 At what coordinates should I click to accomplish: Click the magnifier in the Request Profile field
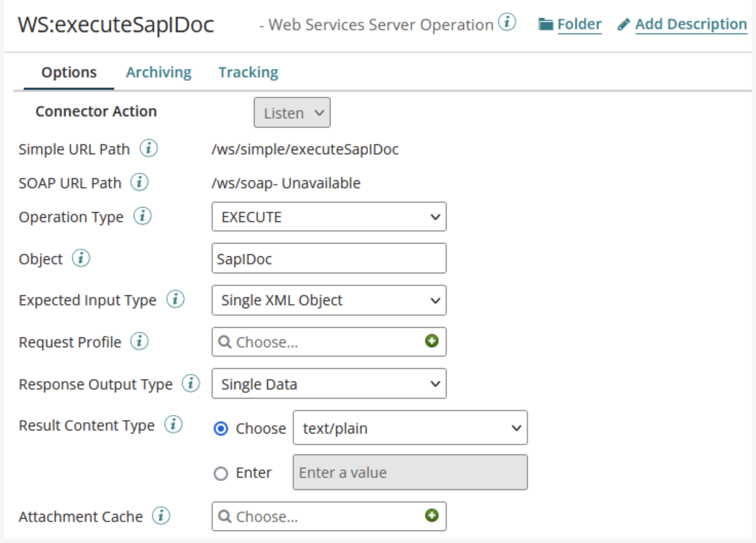click(x=225, y=341)
